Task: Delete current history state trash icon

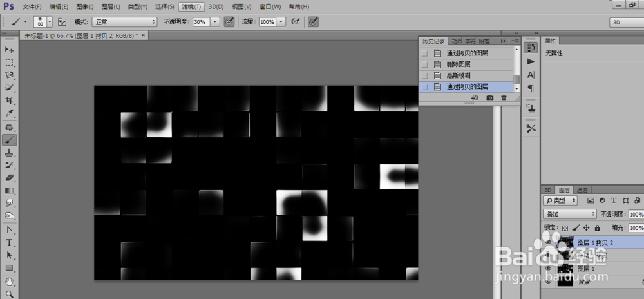Action: pos(504,98)
